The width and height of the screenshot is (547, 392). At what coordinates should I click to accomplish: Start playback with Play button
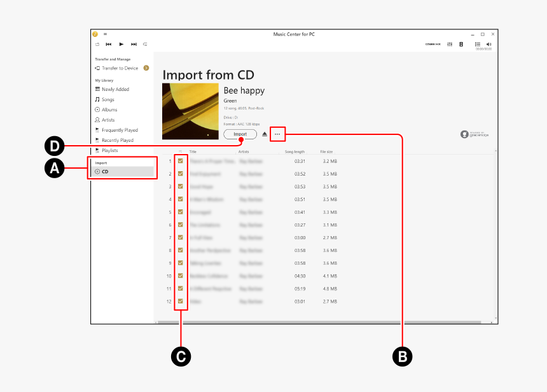pyautogui.click(x=121, y=45)
